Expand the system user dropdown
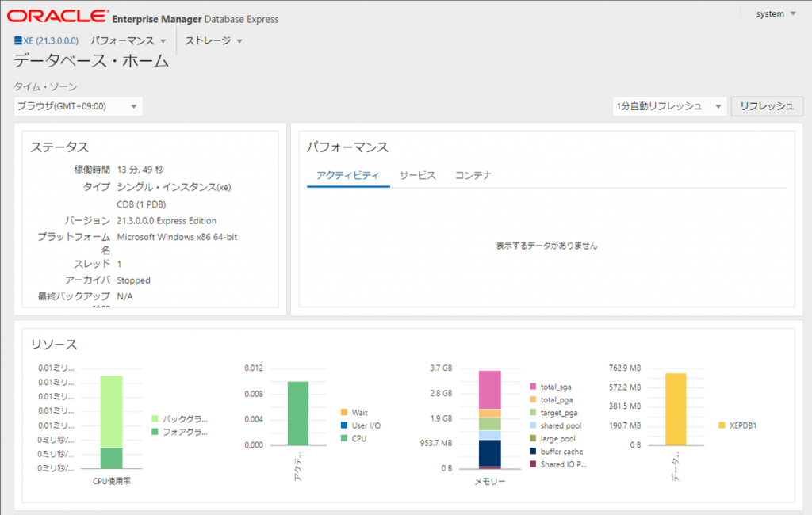 coord(776,14)
